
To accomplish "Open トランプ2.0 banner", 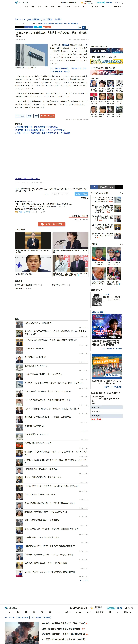I will pos(106,72).
